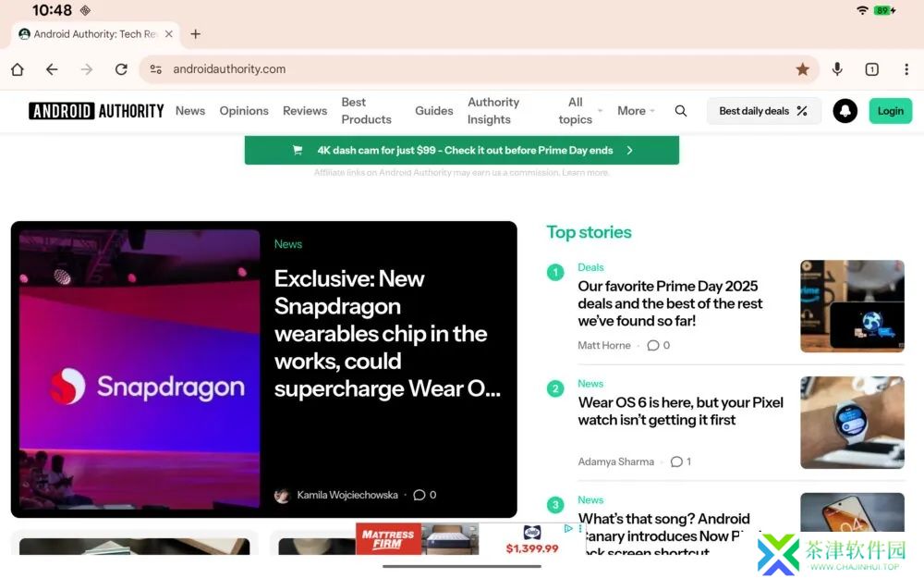Tap the browser home icon
Screen dimensions: 924x578
coord(17,69)
